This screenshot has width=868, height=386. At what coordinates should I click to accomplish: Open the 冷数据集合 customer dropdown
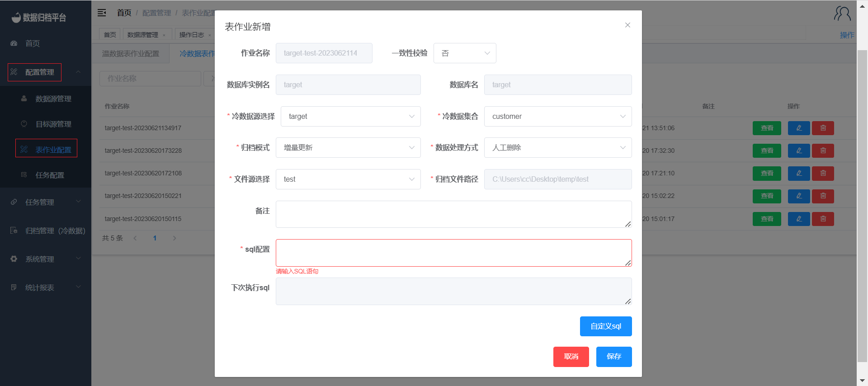pyautogui.click(x=558, y=117)
